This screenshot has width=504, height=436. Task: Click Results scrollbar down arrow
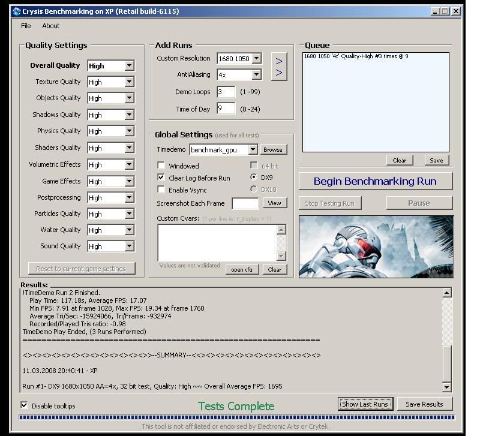[x=447, y=387]
